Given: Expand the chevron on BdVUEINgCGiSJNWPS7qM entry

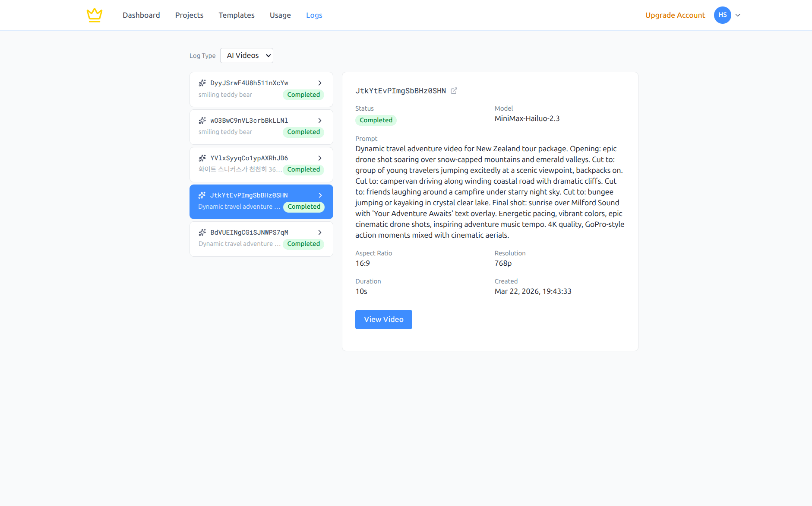Looking at the screenshot, I should [x=319, y=232].
